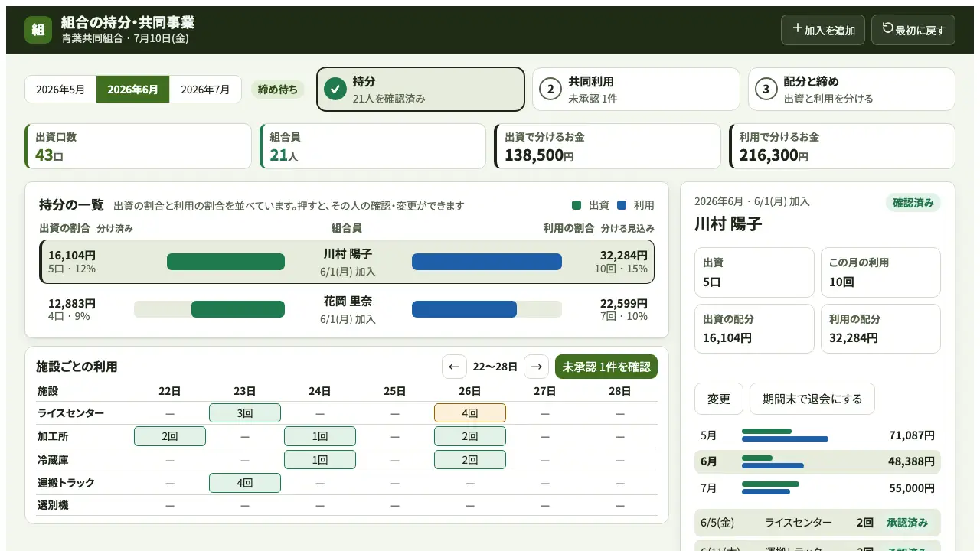Click the plus icon in 加入を追加

[x=798, y=28]
